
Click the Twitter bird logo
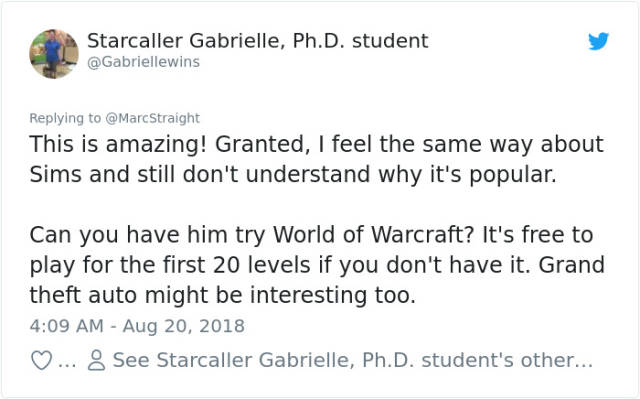pos(598,41)
